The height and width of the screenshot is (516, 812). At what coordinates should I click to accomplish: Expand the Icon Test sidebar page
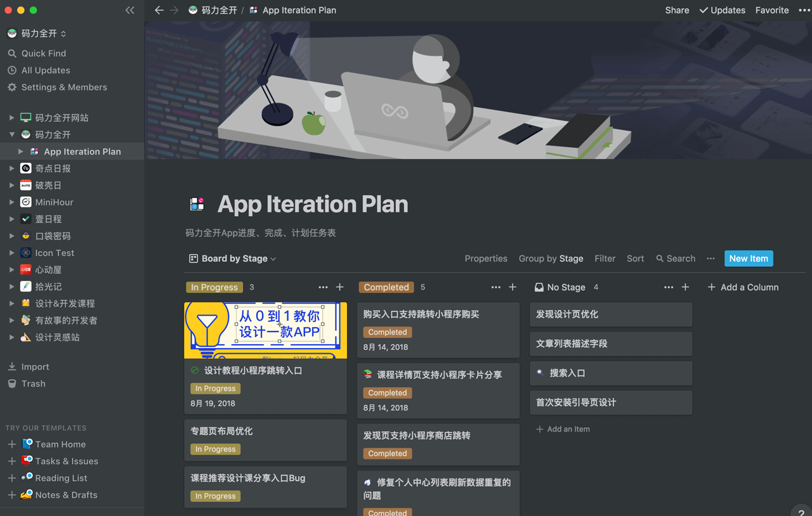tap(11, 253)
